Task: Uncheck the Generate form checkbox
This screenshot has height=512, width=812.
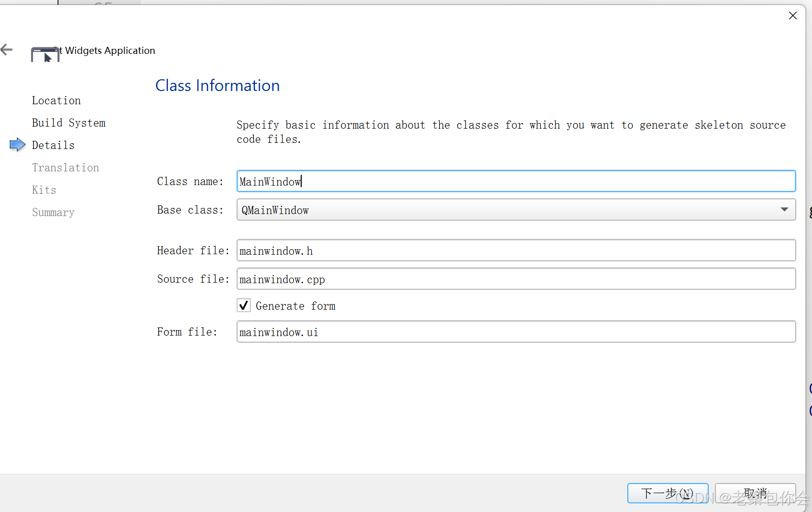Action: point(244,306)
